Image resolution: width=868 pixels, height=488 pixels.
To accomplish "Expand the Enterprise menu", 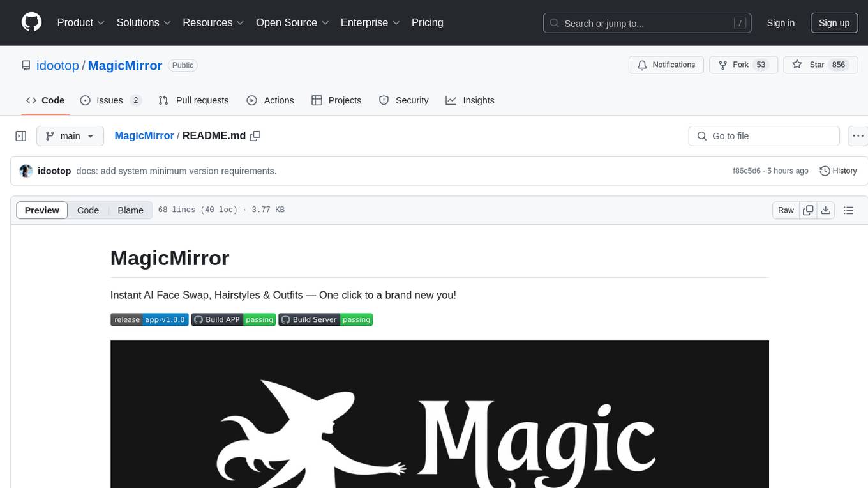I will (370, 22).
